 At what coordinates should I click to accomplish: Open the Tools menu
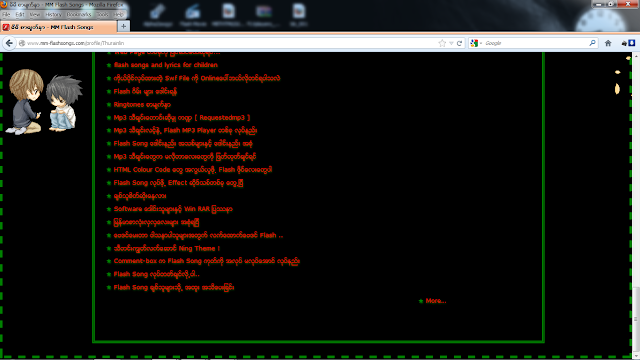pyautogui.click(x=102, y=14)
